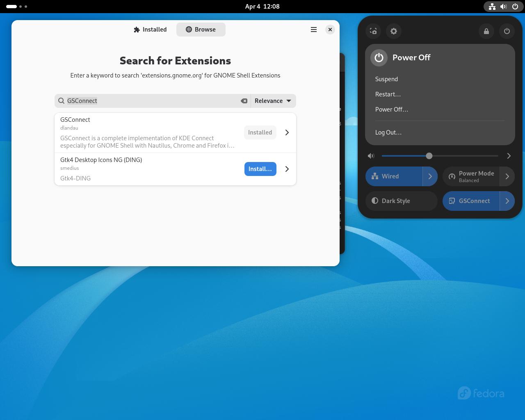
Task: Click the Gtk4-DING description text
Action: pos(75,178)
